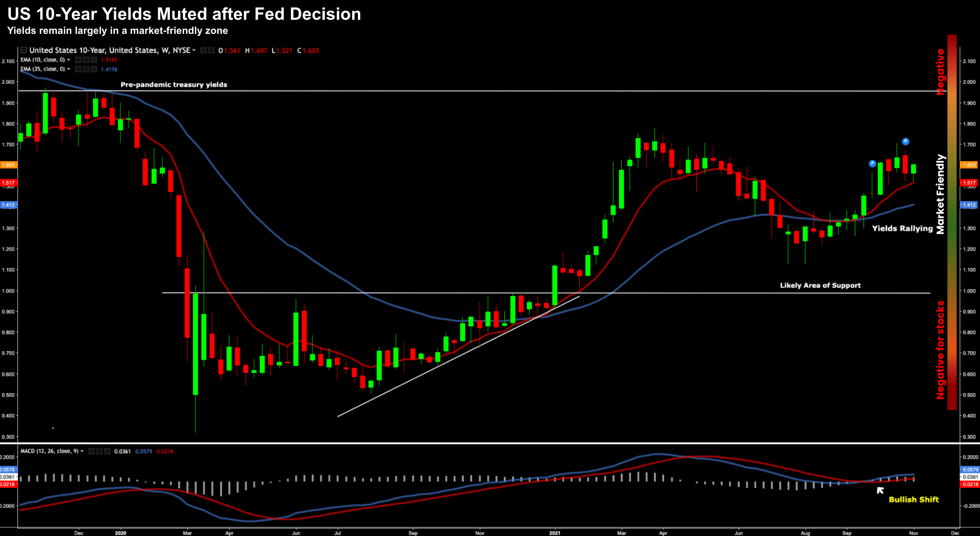Open MACD indicator settings gear
Screen dimensions: 980x536
(100, 451)
